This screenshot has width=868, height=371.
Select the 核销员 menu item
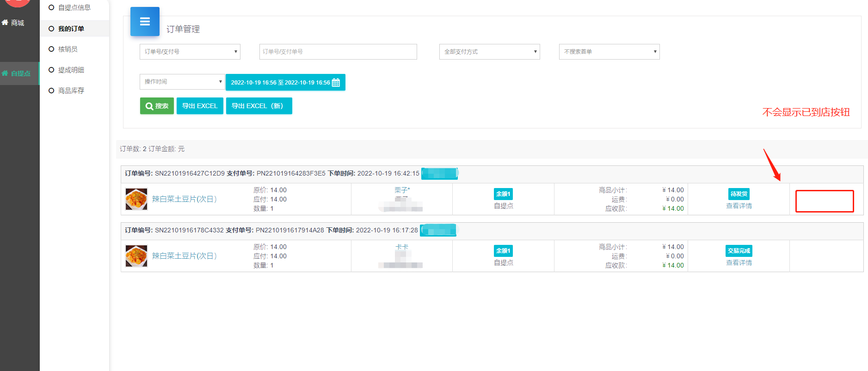pos(68,49)
